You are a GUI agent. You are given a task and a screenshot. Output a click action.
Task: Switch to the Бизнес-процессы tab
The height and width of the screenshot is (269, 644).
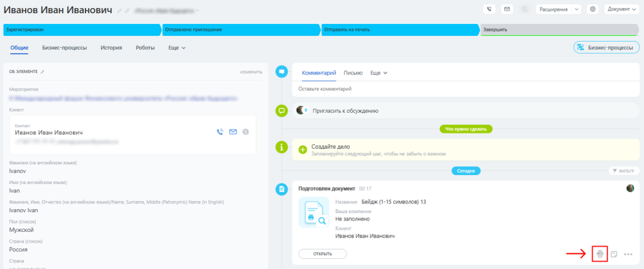click(65, 48)
